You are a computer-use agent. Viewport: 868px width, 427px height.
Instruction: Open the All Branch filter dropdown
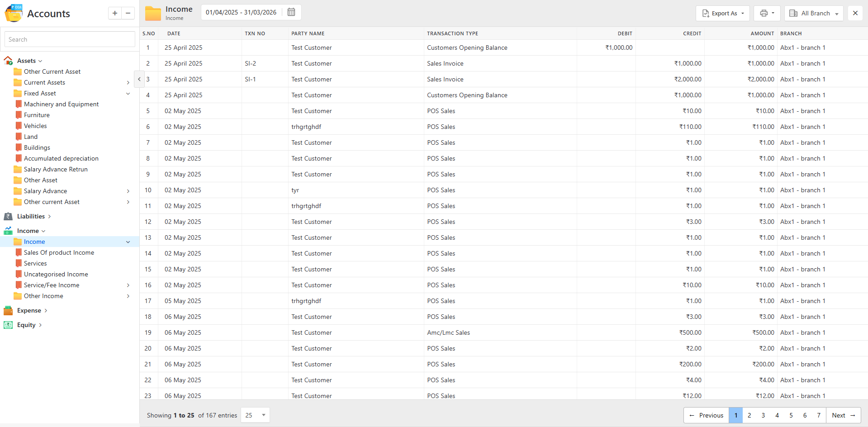tap(813, 13)
